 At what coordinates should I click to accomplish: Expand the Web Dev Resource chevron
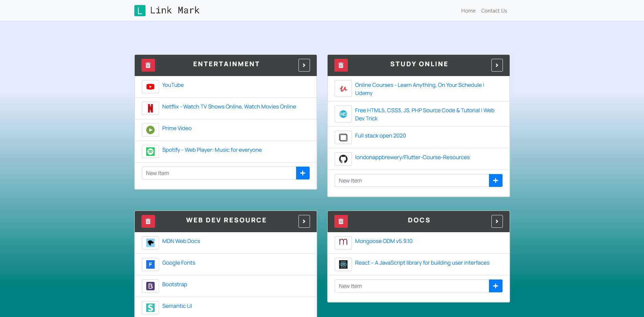tap(304, 221)
